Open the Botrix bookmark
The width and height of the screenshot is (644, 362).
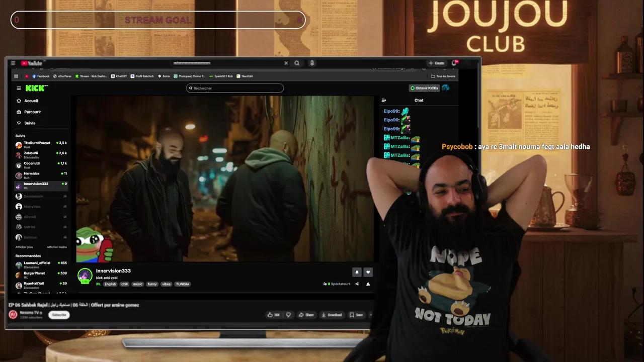pos(164,76)
